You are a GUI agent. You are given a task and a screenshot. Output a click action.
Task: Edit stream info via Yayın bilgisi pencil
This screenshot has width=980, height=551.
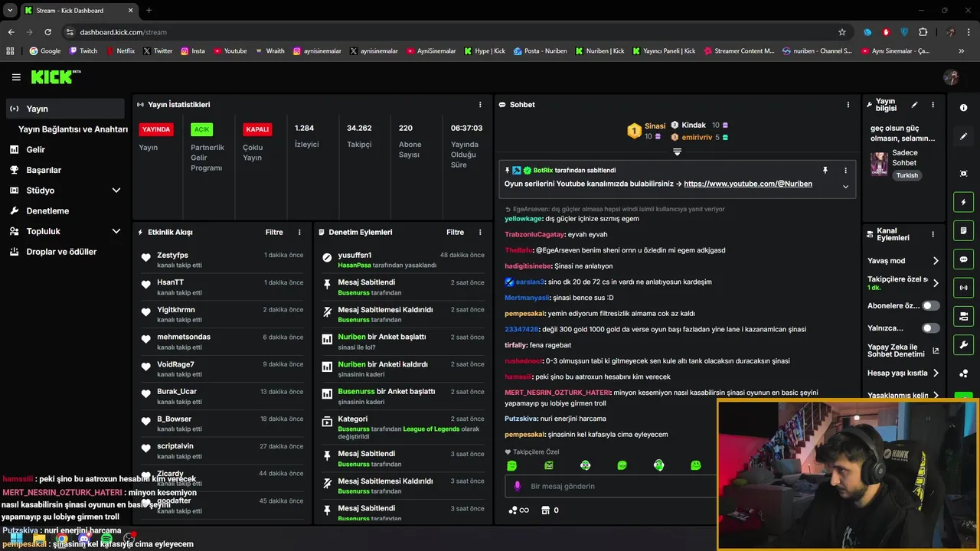[914, 105]
